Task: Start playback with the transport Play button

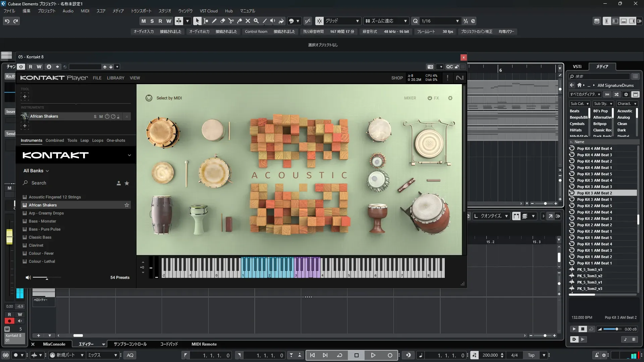Action: point(373,355)
